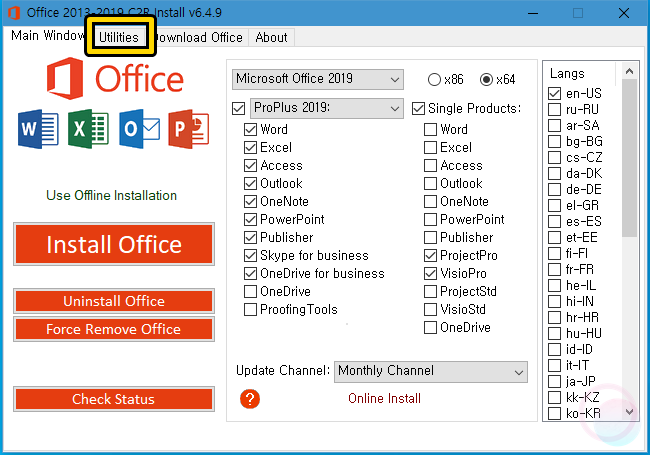Click the Install Office button
This screenshot has width=650, height=455.
(114, 244)
